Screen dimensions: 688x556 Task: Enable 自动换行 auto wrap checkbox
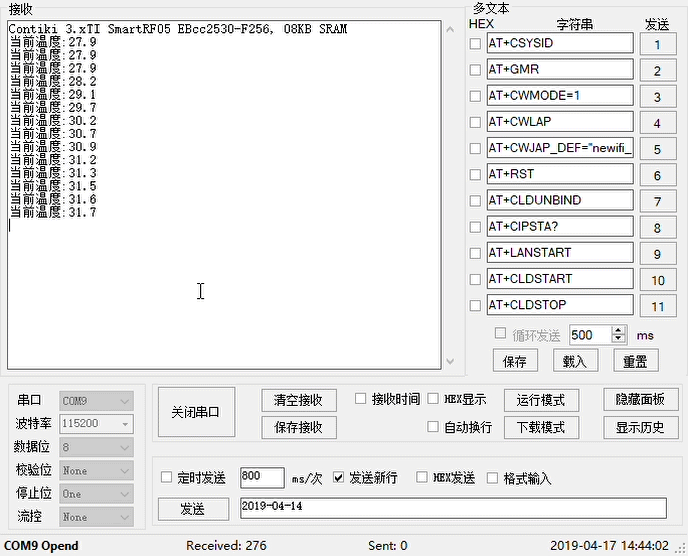[433, 427]
